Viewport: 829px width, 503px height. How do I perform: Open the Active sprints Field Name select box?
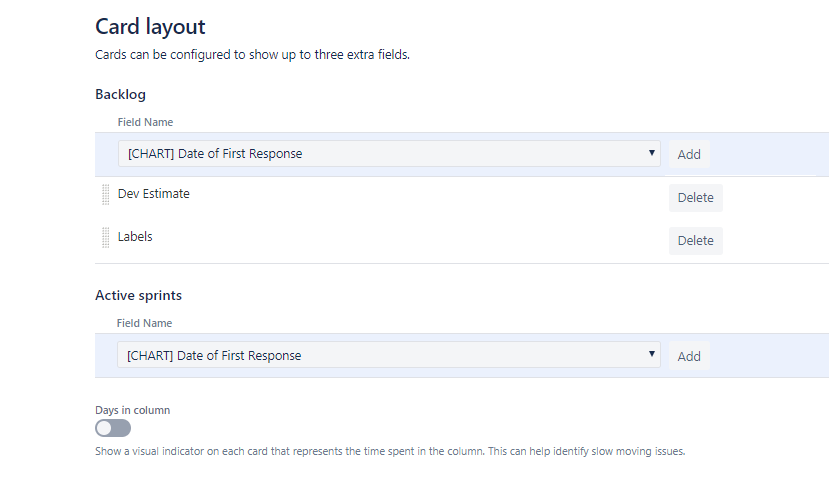pos(389,354)
